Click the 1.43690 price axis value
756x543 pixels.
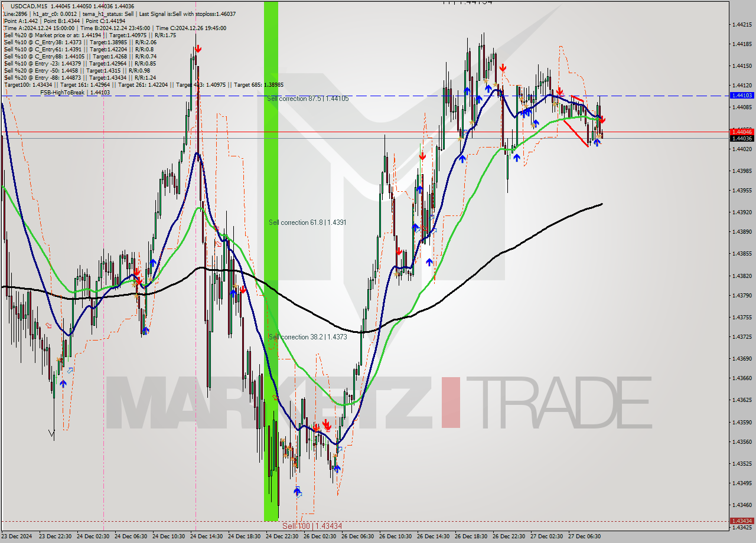(x=741, y=358)
